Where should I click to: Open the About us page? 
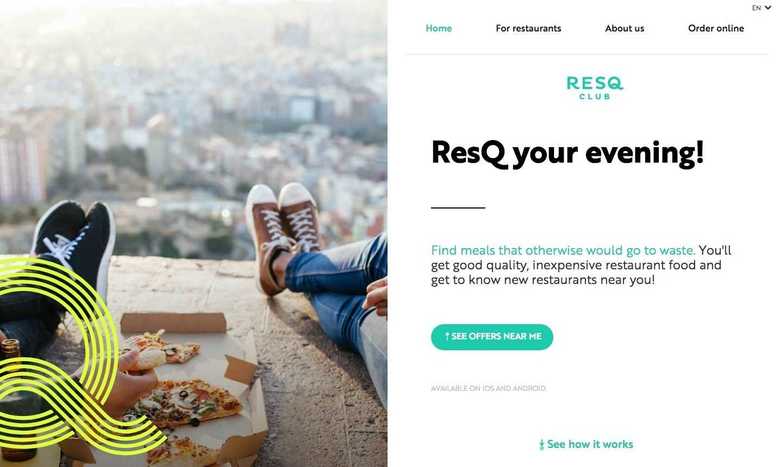click(624, 28)
